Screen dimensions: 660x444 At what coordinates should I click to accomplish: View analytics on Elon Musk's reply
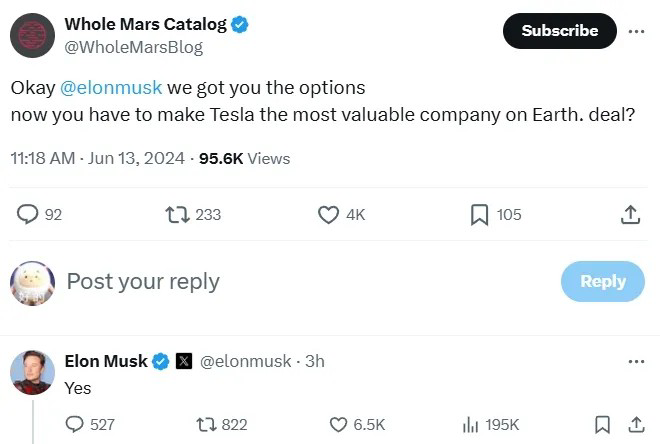(470, 424)
